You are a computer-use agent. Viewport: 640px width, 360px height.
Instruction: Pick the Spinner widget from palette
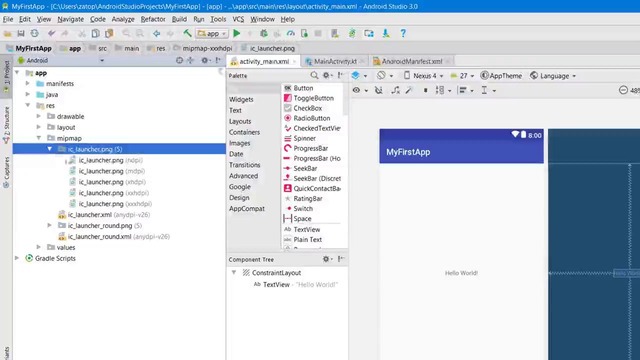(x=300, y=138)
